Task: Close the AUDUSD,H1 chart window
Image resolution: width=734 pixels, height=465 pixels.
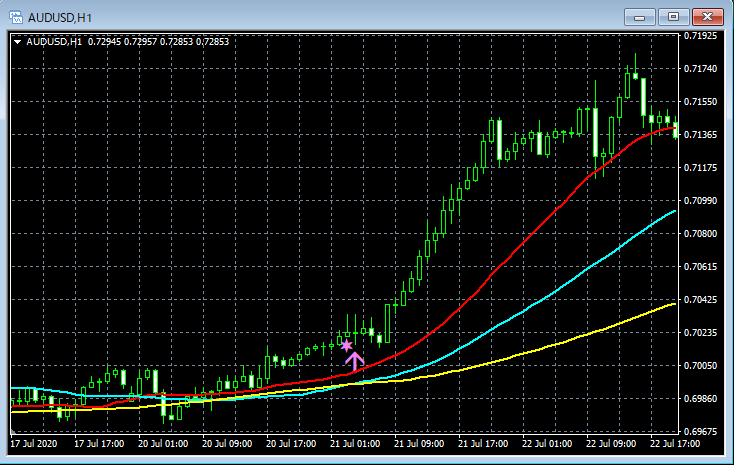Action: pyautogui.click(x=707, y=17)
